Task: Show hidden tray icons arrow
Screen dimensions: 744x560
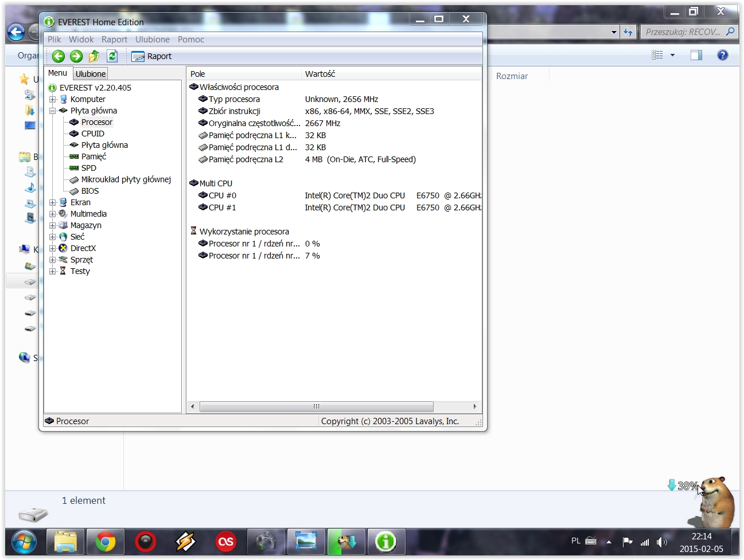Action: 609,542
